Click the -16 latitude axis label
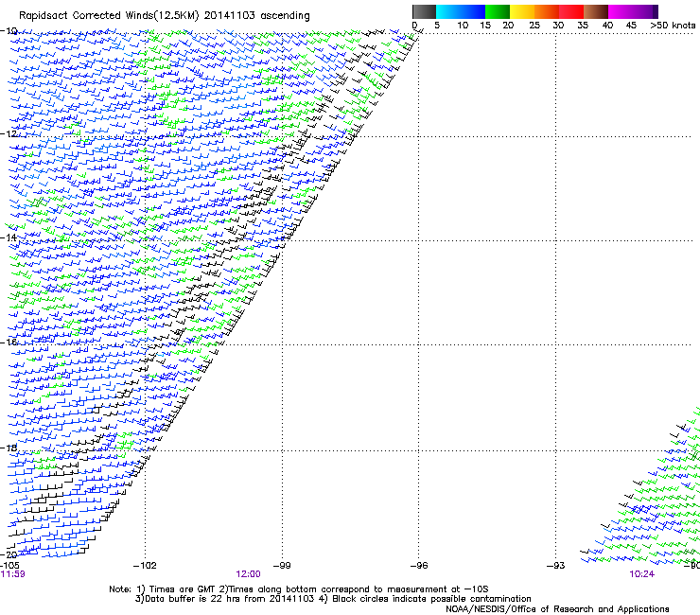 [9, 342]
